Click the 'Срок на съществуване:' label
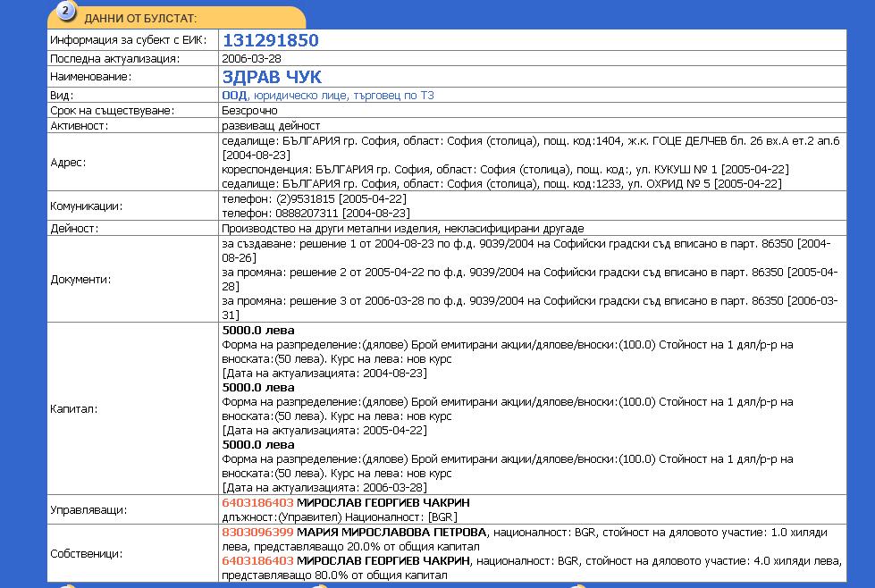875x588 pixels. tap(112, 111)
